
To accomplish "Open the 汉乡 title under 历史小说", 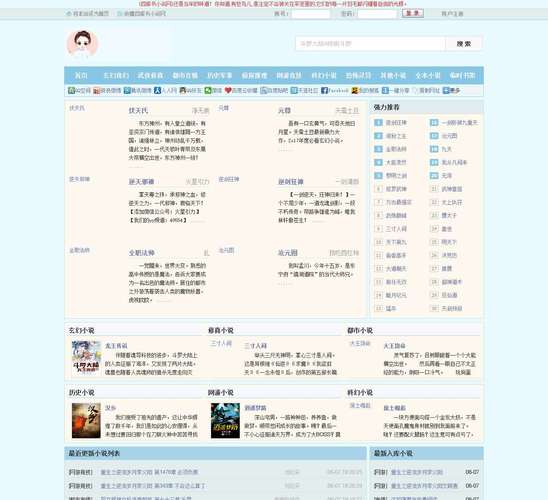I will coord(110,408).
